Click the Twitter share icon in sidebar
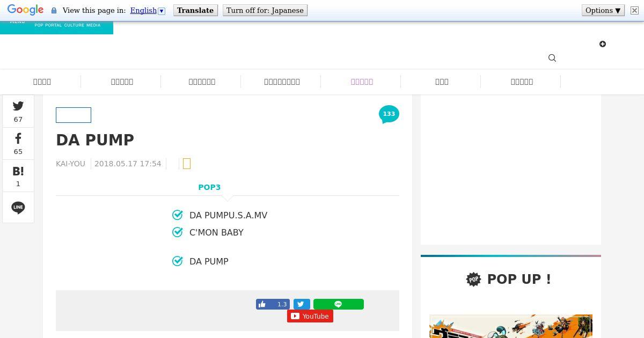Viewport: 644px width, 338px height. click(x=18, y=106)
